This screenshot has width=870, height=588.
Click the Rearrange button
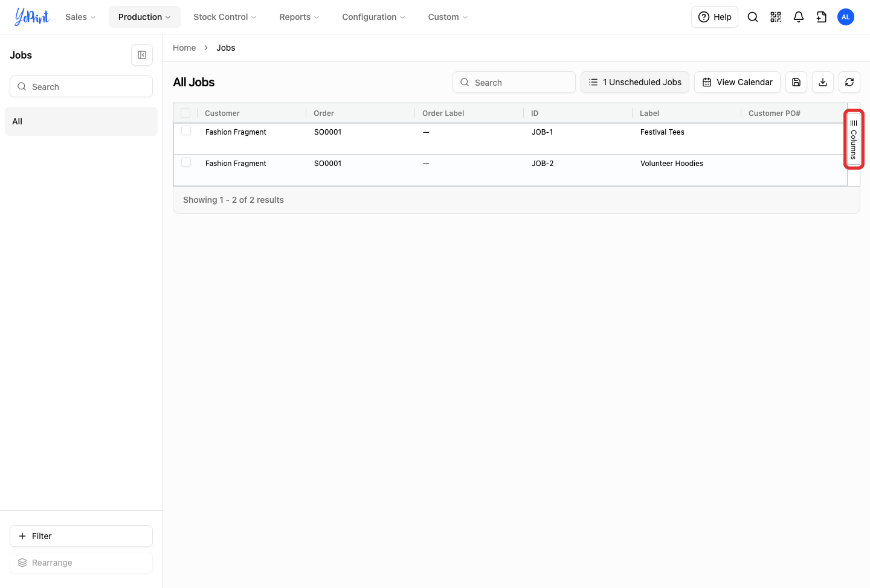point(81,563)
